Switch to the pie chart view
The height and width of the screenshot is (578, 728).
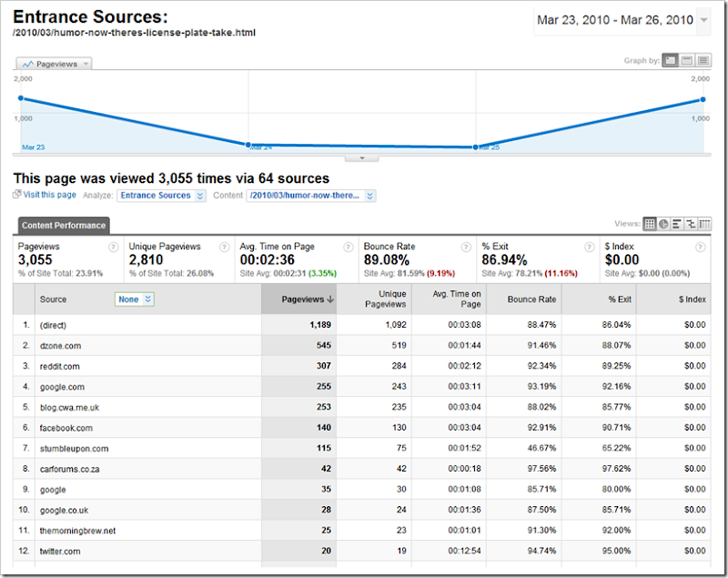[663, 224]
